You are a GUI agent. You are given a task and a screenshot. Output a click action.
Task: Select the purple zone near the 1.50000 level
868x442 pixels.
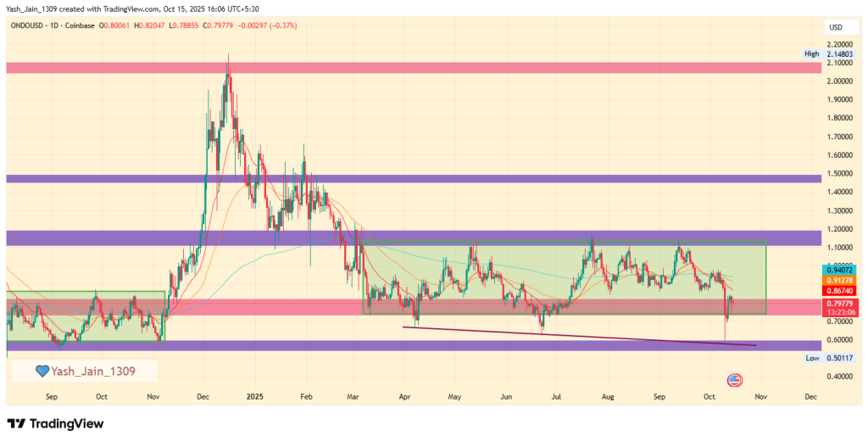point(414,179)
